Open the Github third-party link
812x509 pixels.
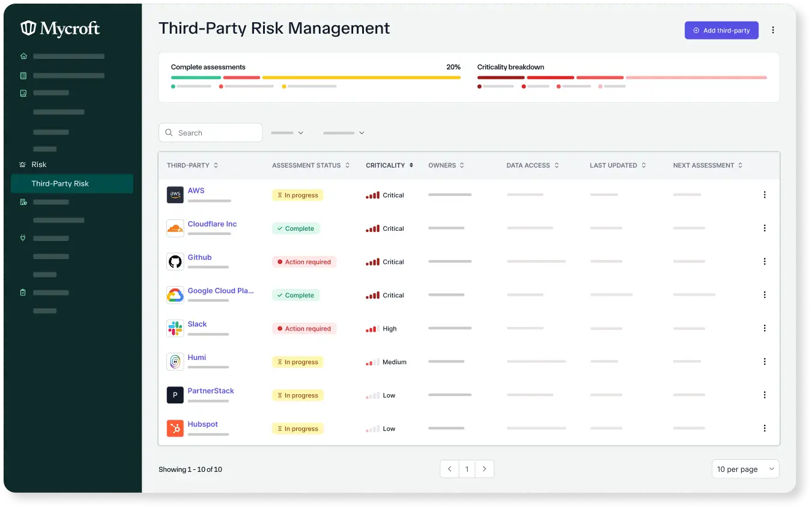point(200,257)
